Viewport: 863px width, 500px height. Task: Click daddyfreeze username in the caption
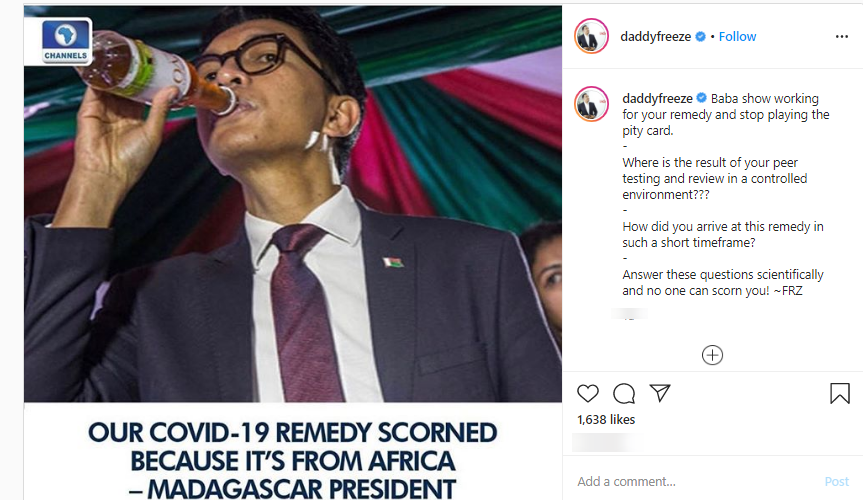[x=657, y=98]
